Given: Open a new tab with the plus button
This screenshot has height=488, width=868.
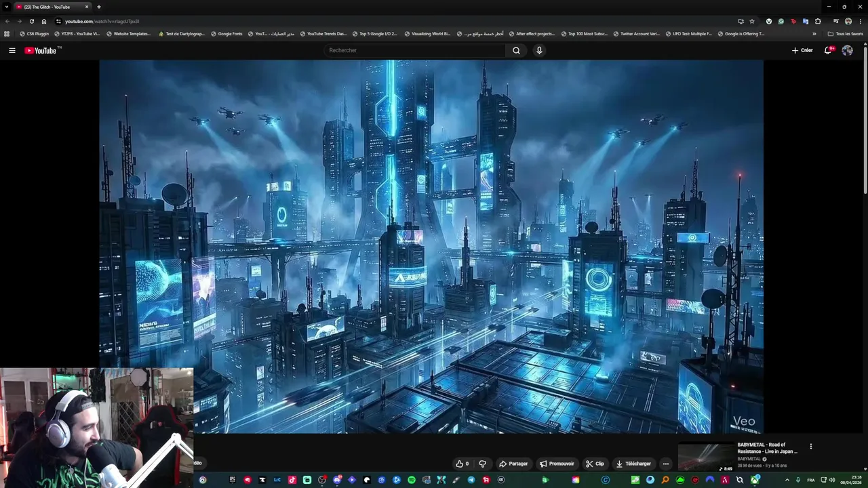Looking at the screenshot, I should [99, 7].
